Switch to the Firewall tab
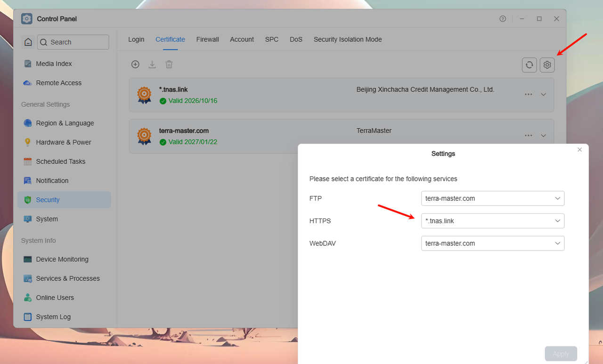The width and height of the screenshot is (603, 364). pos(208,40)
